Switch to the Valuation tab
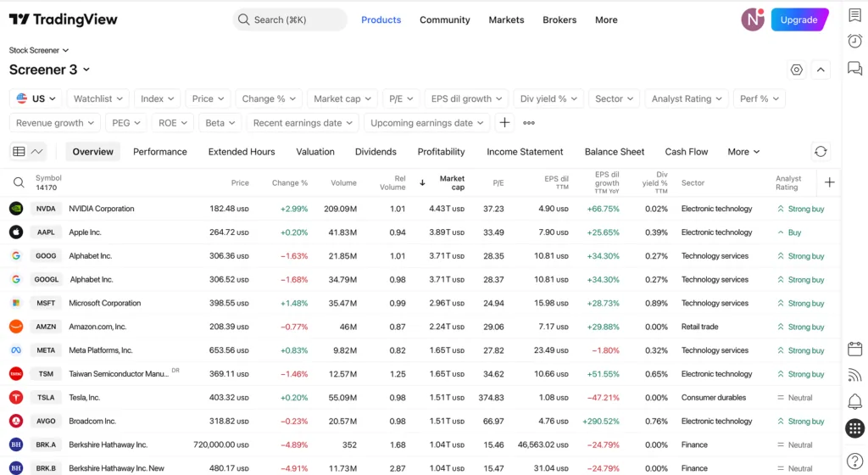 coord(315,152)
